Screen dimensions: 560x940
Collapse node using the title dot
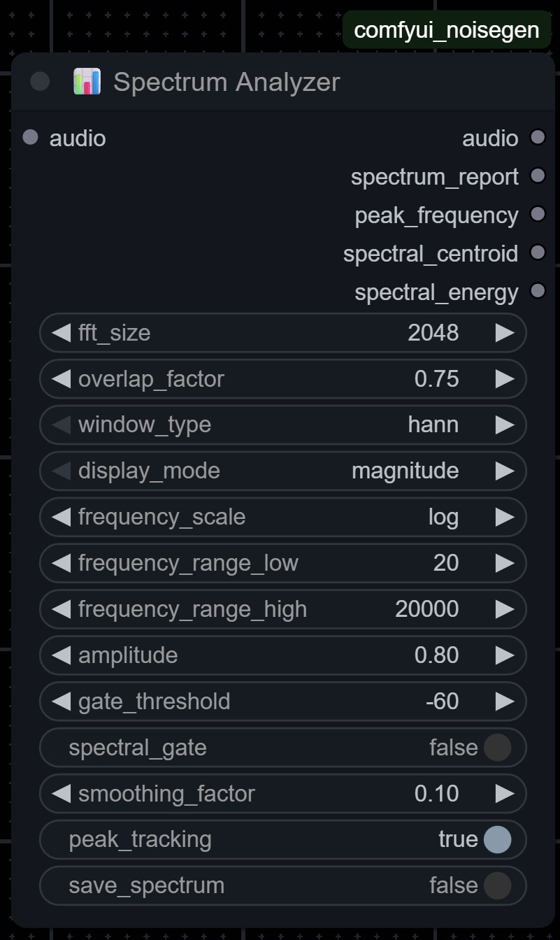[40, 82]
